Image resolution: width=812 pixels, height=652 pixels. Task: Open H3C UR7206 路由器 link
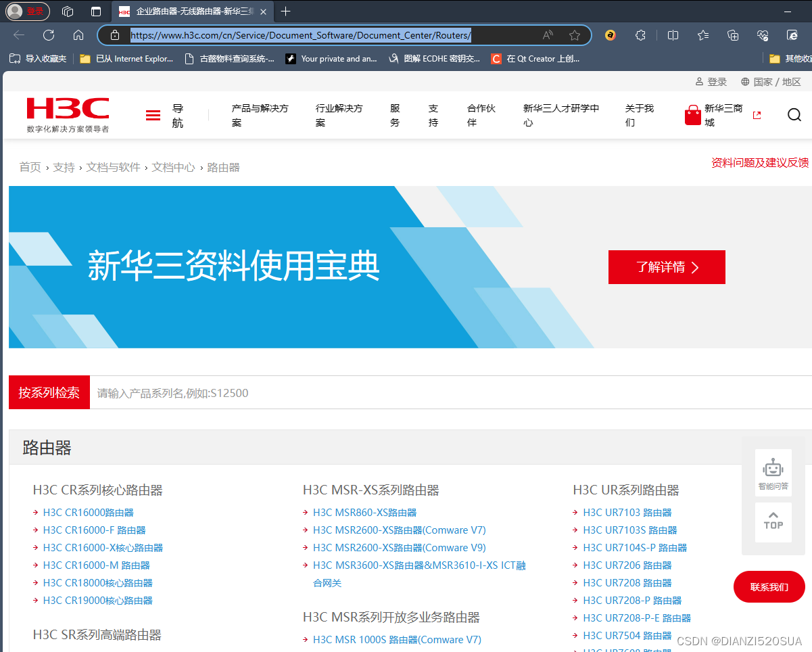tap(627, 565)
